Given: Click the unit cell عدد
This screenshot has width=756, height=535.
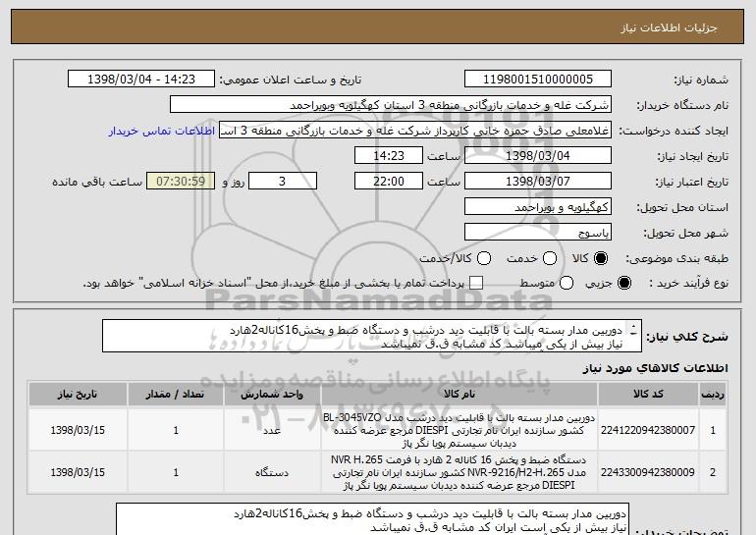Looking at the screenshot, I should coord(272,430).
